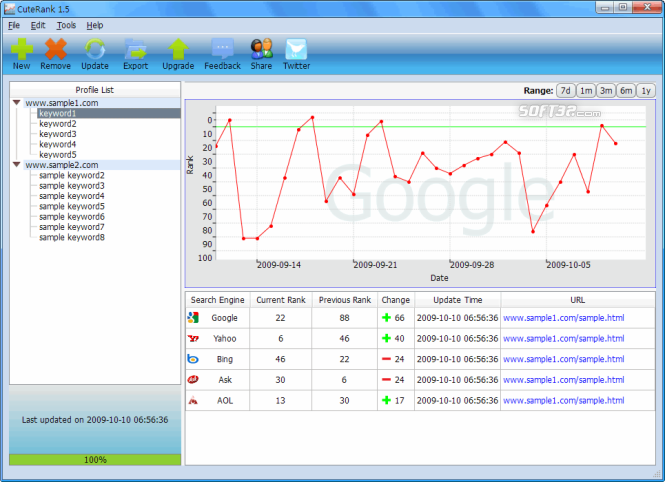Open the File menu

coord(14,25)
